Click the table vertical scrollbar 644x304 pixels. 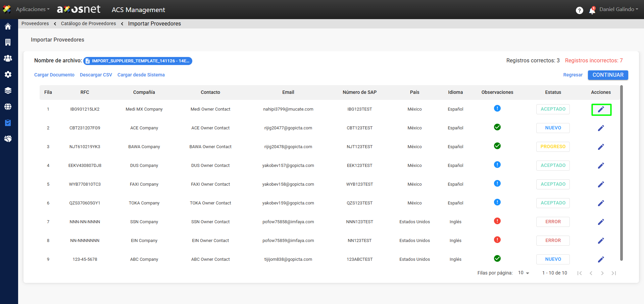coord(621,173)
